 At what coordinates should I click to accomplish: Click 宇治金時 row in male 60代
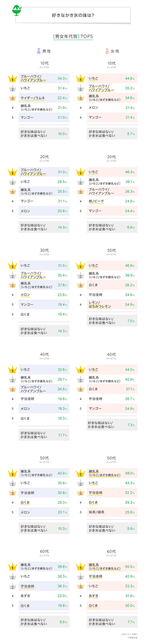coord(44,586)
